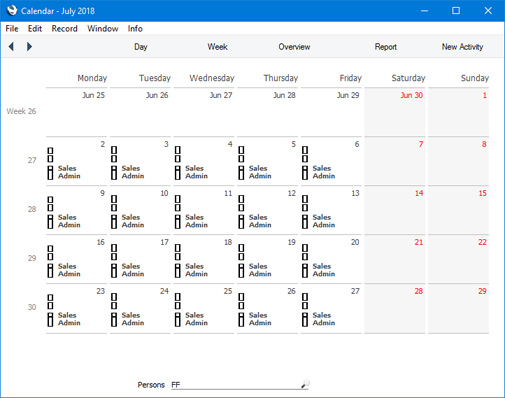
Task: Open lookup icon in Persons field
Action: tap(305, 384)
